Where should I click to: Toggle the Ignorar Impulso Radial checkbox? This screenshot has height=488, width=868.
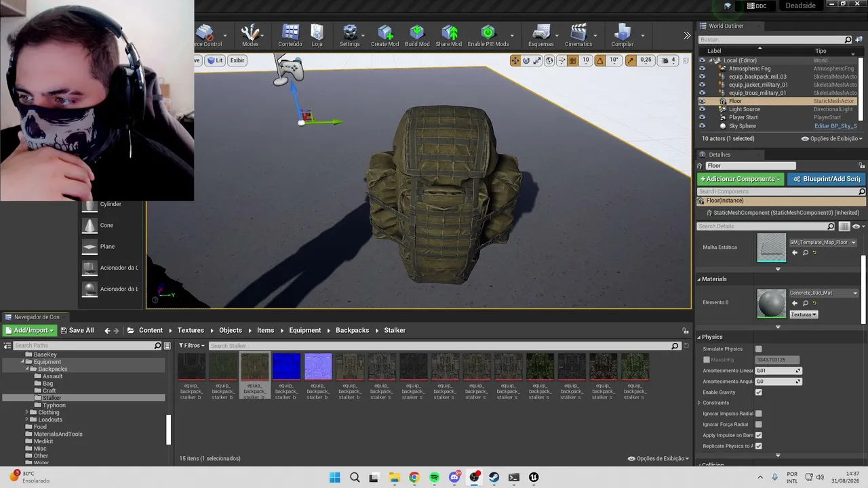click(758, 413)
